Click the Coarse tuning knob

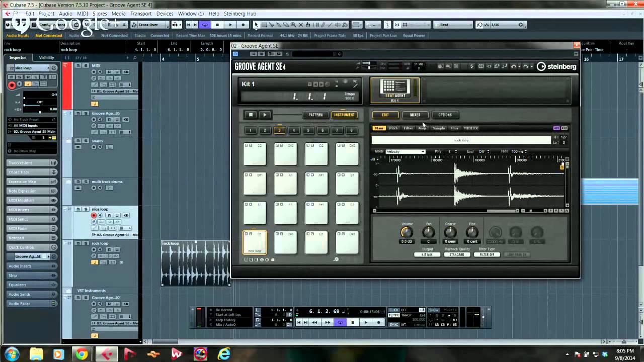coord(450,232)
